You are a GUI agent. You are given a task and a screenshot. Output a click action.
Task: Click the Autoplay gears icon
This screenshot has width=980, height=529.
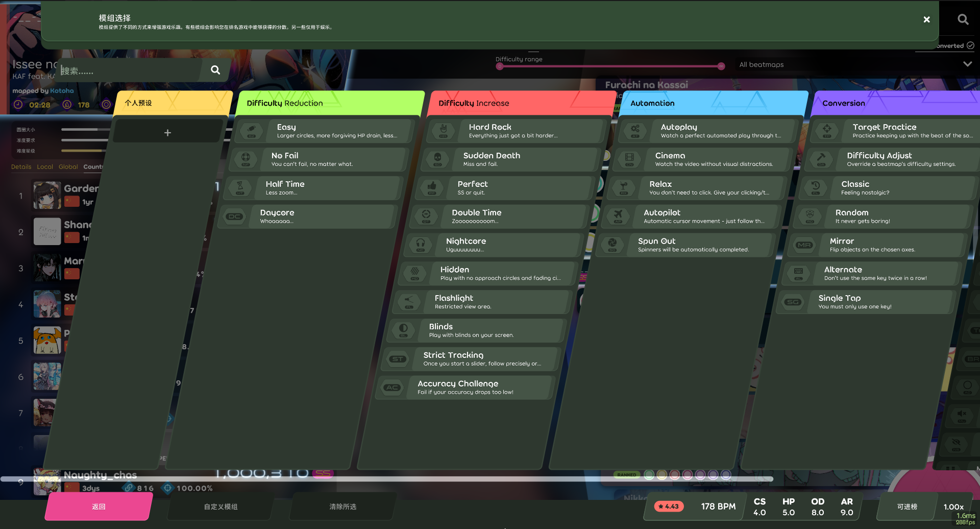pos(635,131)
